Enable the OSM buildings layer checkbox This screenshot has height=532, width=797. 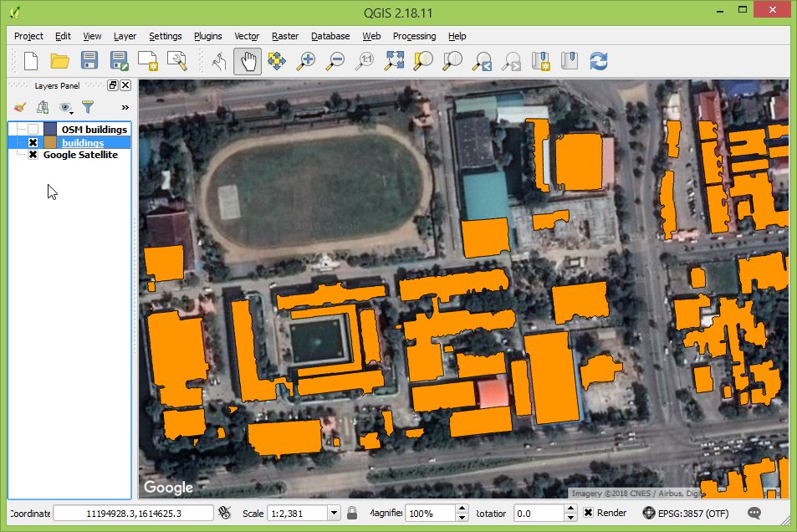pos(33,129)
